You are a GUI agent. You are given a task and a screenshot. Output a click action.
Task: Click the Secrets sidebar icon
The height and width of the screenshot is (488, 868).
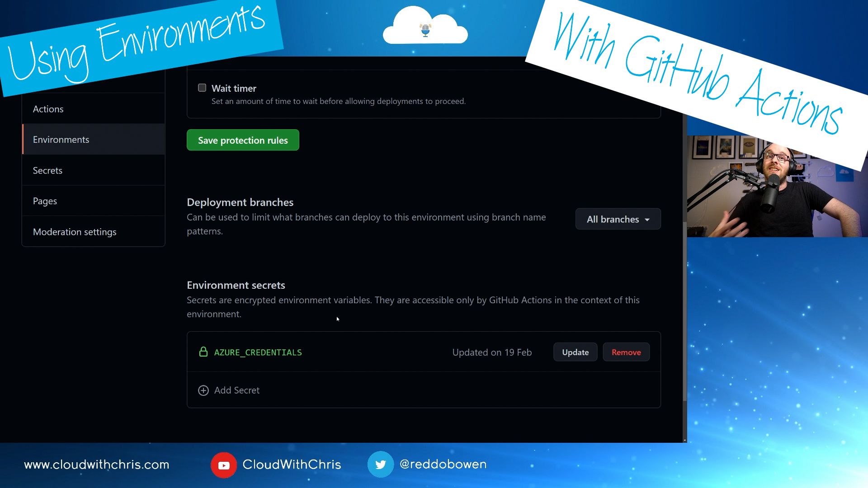point(47,170)
